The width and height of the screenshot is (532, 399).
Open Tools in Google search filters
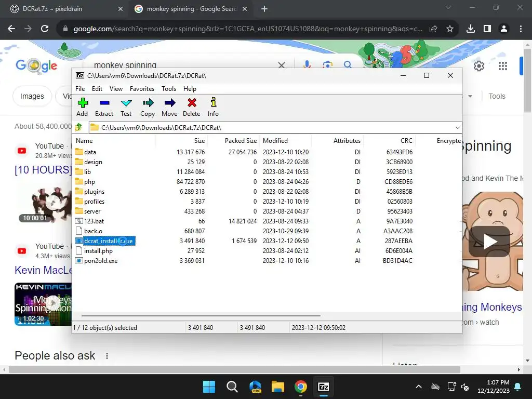(497, 96)
